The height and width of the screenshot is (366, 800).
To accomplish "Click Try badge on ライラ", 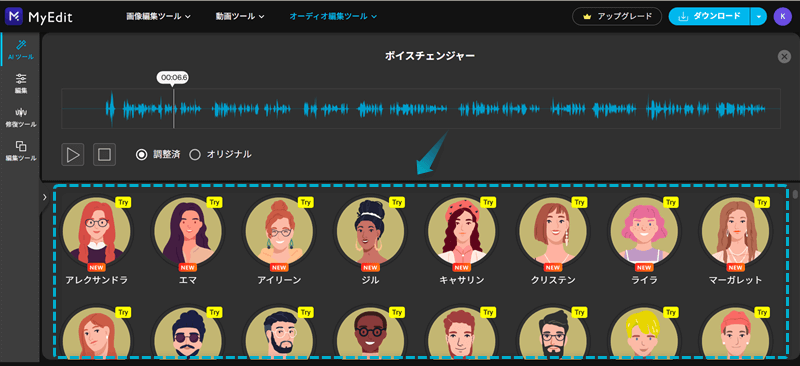I will (670, 202).
